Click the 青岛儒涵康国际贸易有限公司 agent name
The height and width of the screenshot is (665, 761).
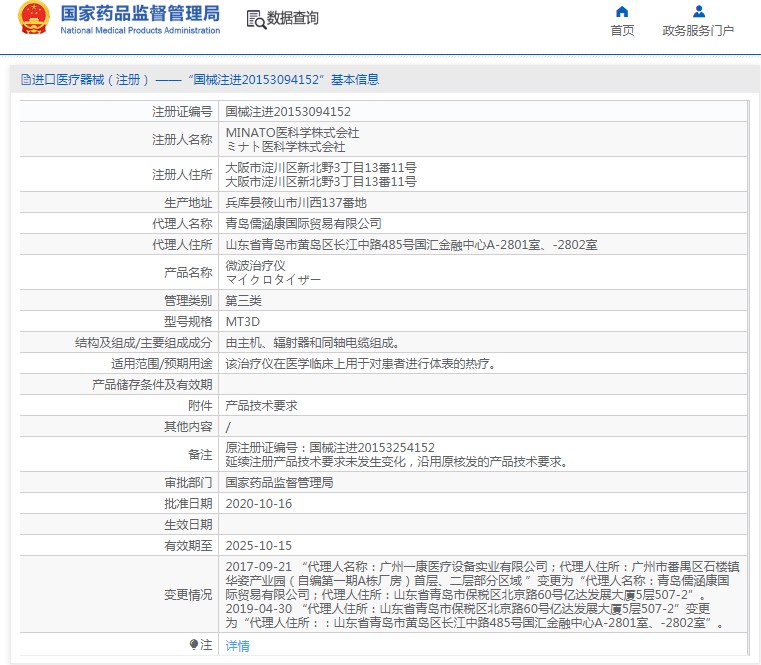tap(303, 223)
